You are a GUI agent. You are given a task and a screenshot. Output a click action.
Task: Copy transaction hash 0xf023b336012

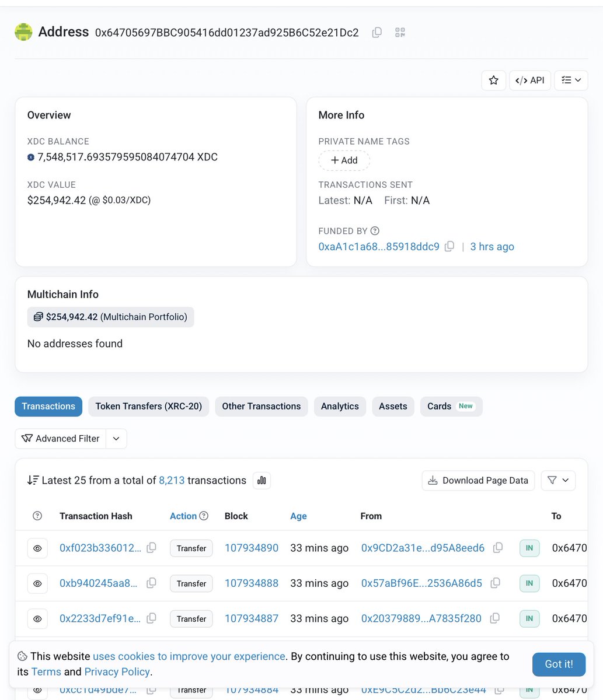[x=152, y=548]
